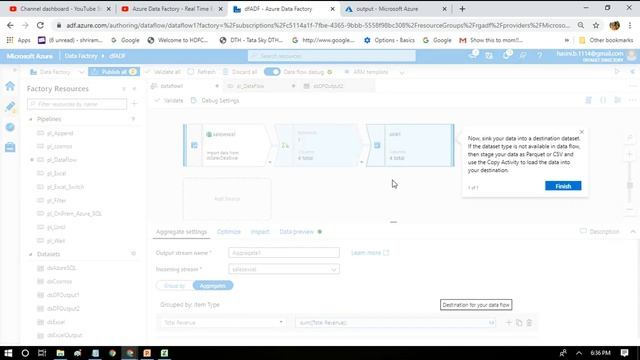The image size is (640, 360).
Task: Open the Author pencil icon
Action: (x=10, y=107)
